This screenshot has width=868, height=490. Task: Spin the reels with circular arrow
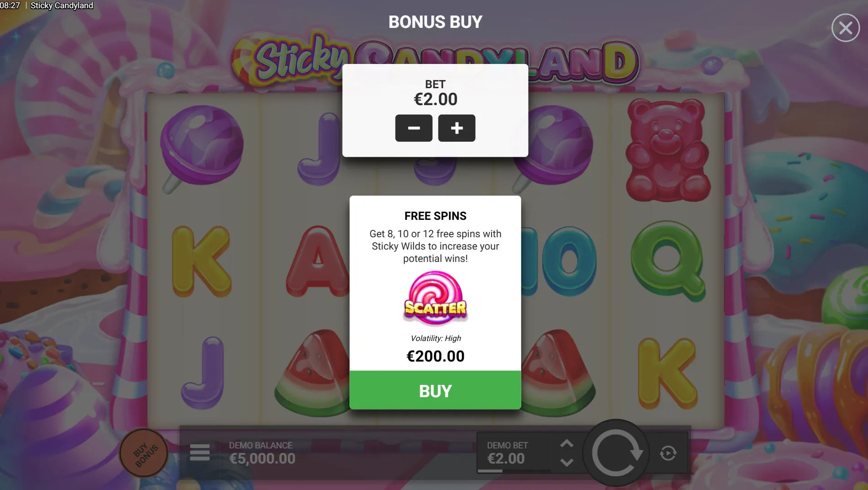pos(616,453)
